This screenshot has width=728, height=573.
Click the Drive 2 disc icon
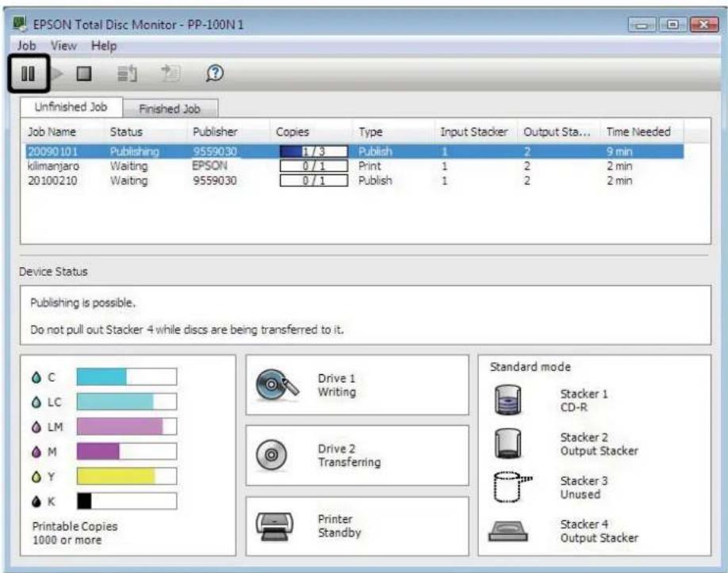pos(271,455)
